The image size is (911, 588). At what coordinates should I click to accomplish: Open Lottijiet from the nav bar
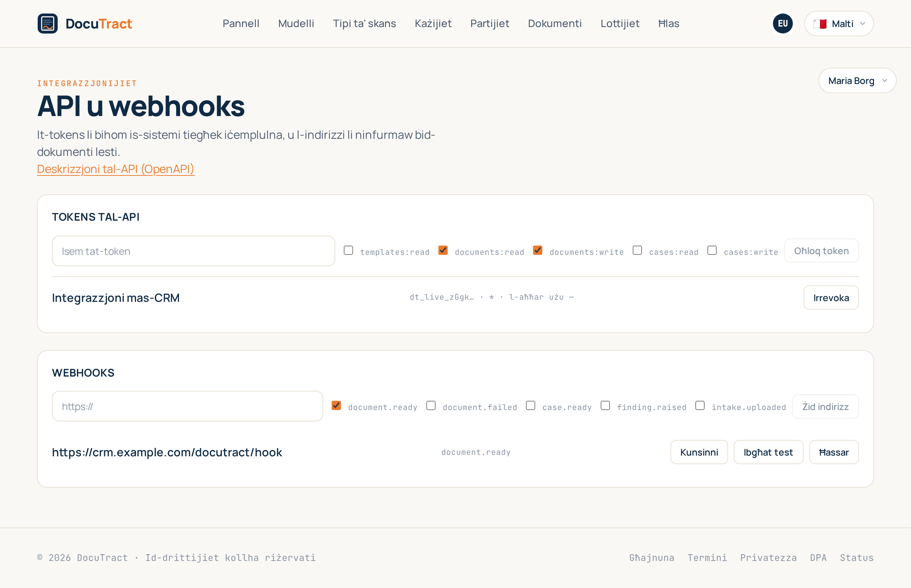pos(620,23)
